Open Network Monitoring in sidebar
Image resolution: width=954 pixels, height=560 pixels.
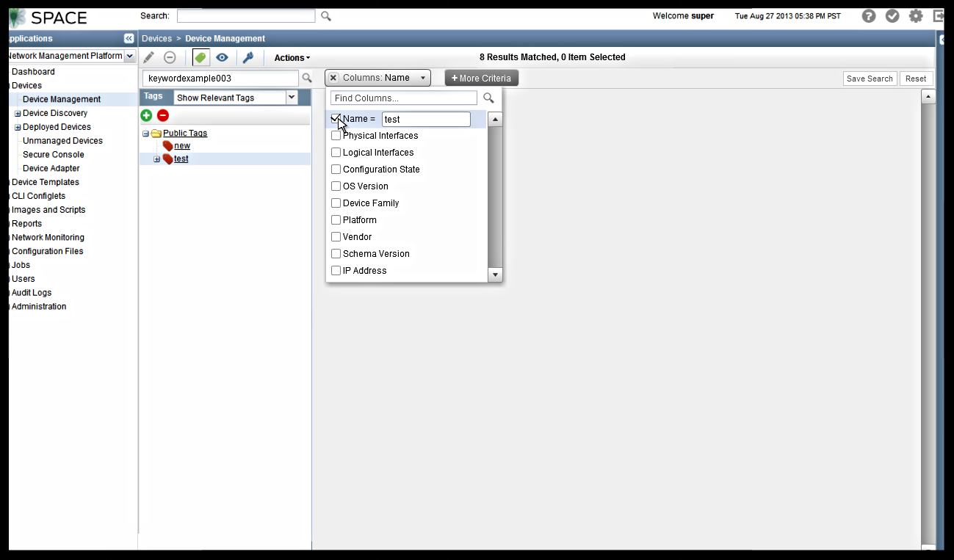point(48,238)
